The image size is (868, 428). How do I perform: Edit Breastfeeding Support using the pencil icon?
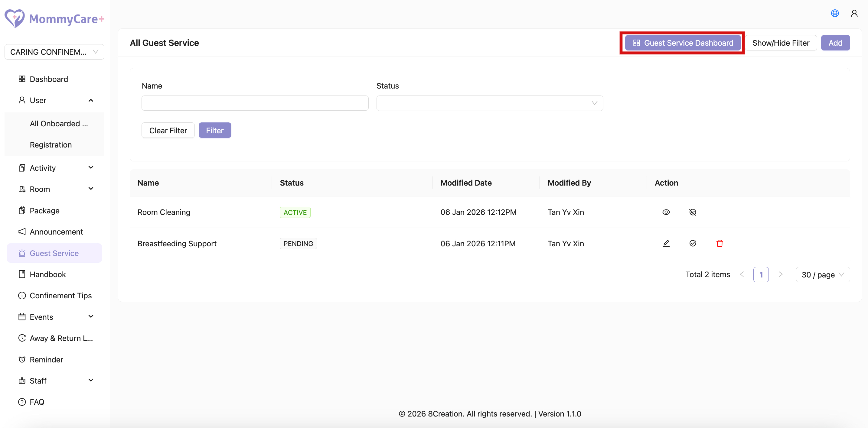(x=666, y=243)
